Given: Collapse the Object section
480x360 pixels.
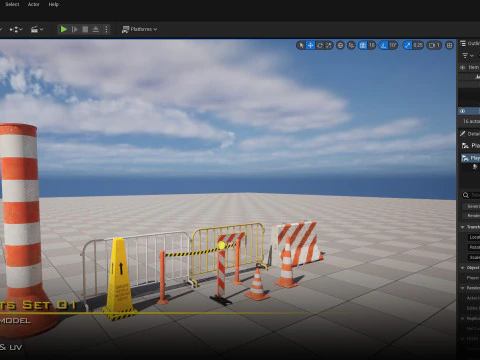Looking at the screenshot, I should click(463, 268).
